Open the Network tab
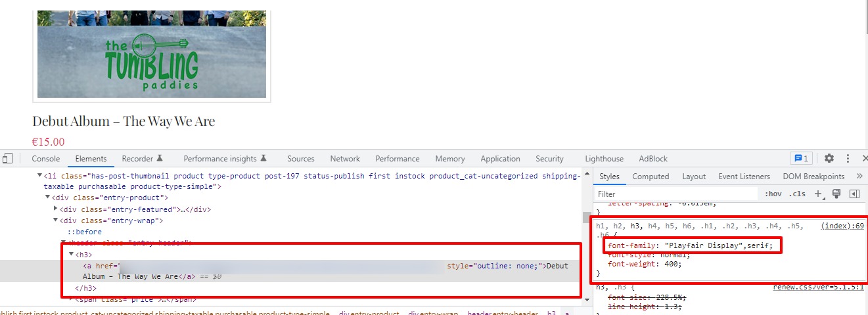This screenshot has width=868, height=315. click(345, 159)
